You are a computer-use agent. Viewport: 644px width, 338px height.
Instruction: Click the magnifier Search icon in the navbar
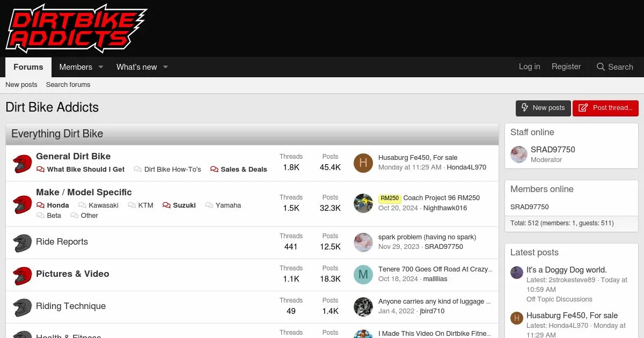click(601, 67)
